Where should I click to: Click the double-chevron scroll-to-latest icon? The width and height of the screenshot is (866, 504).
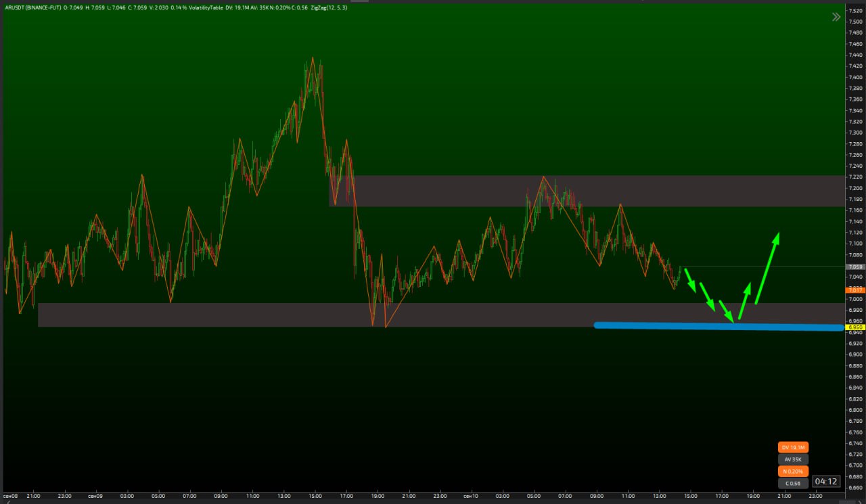(x=836, y=18)
